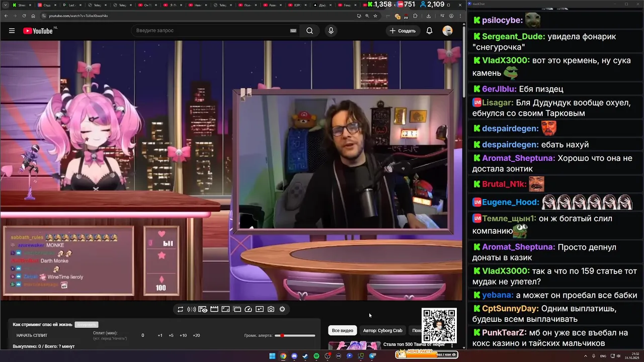Open the tab search dropdown chevron
Screen dimensions: 644x362
5,5
